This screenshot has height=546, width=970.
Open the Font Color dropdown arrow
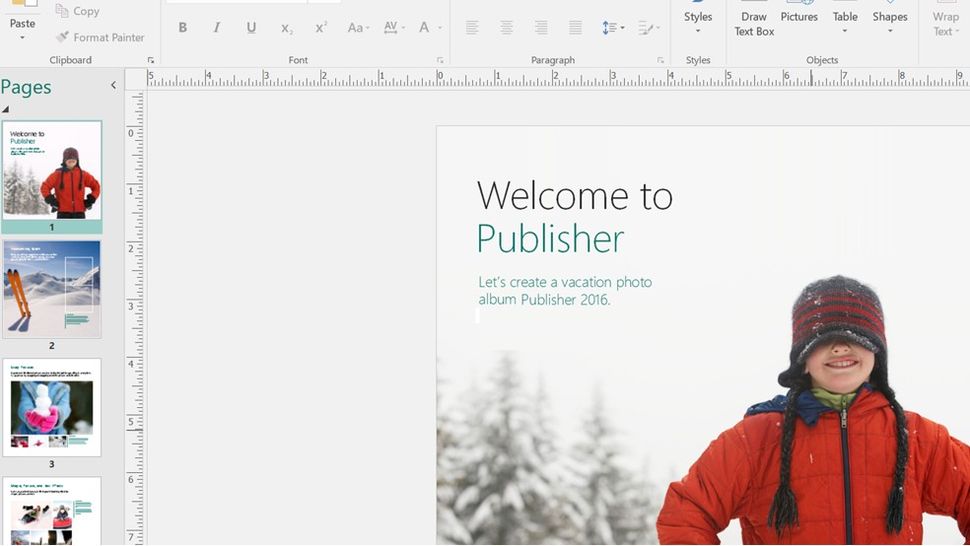[x=440, y=28]
